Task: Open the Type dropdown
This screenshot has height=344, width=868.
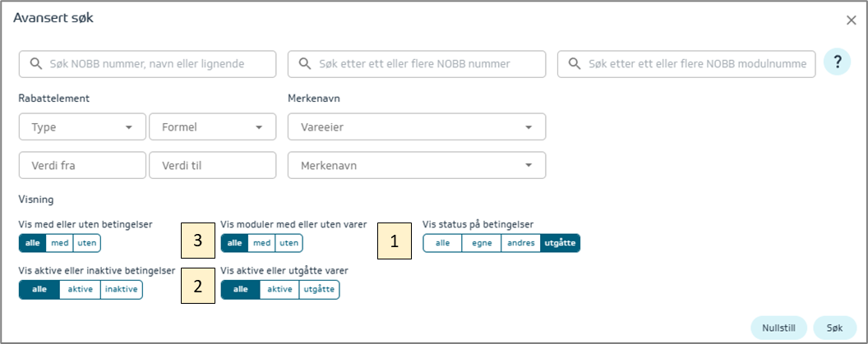Action: [x=82, y=127]
